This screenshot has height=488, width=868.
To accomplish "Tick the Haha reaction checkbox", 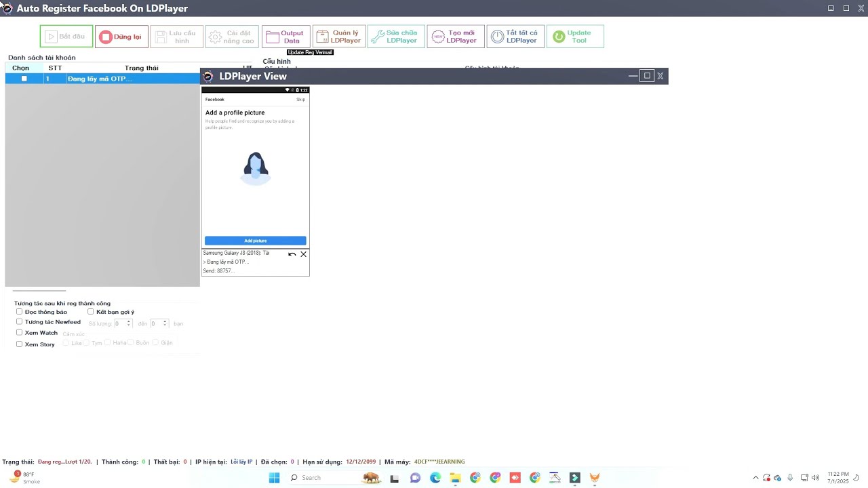I will [108, 343].
